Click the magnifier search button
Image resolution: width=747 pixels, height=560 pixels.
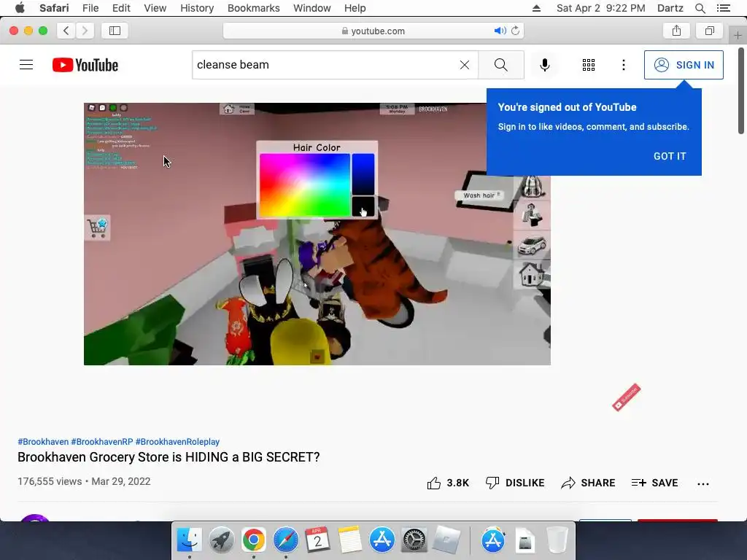[x=500, y=65]
